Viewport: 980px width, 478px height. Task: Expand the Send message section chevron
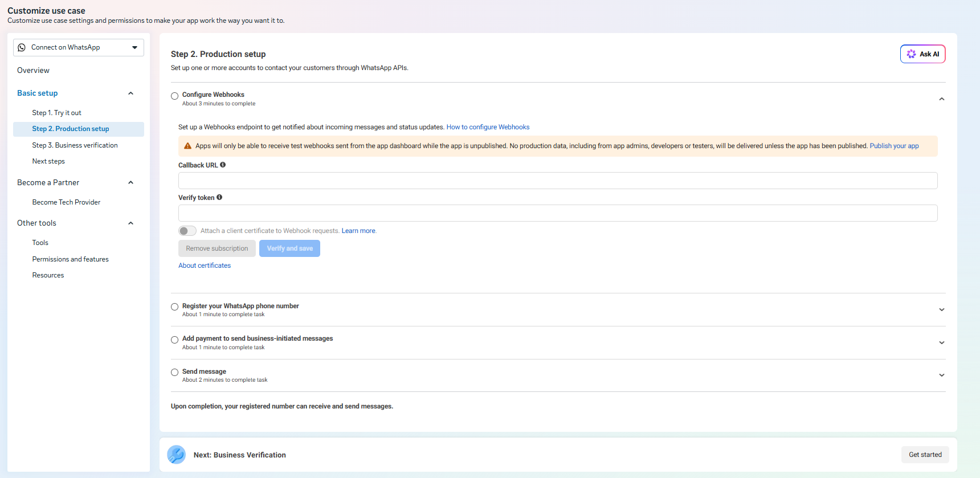pos(942,375)
